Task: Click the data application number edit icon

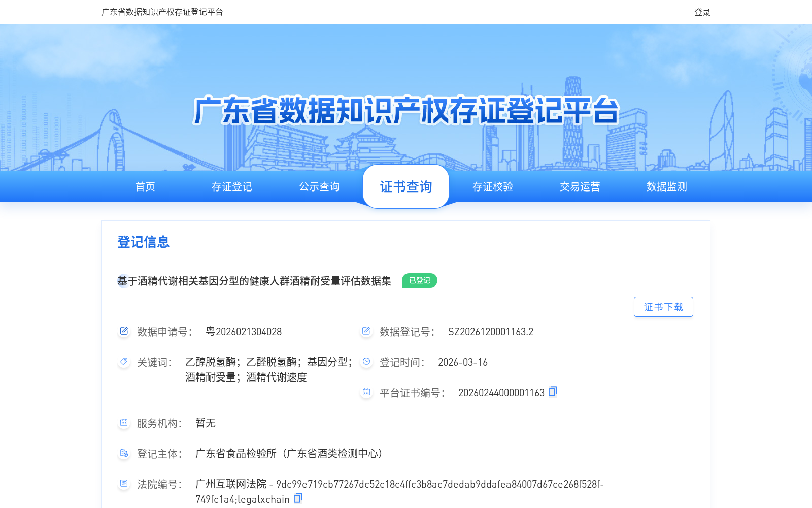Action: 124,331
